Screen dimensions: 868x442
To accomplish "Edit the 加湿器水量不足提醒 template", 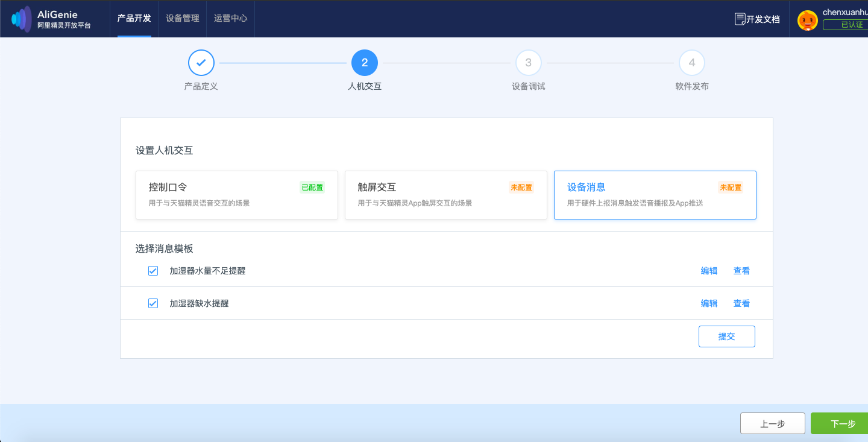I will [x=709, y=271].
